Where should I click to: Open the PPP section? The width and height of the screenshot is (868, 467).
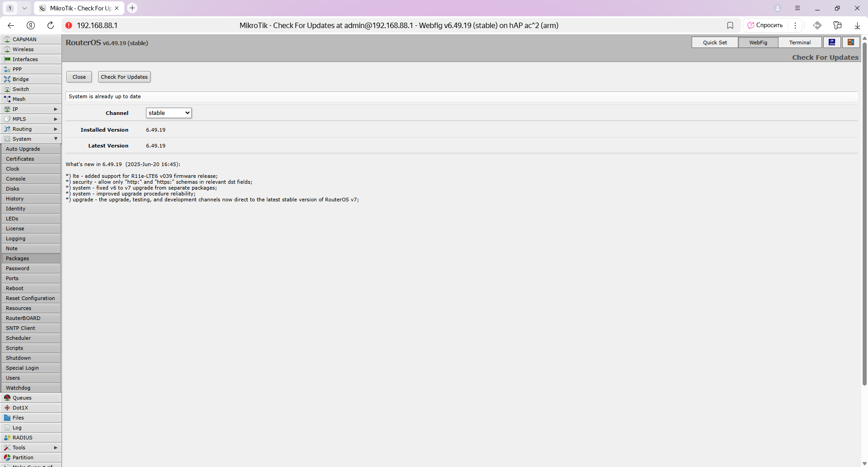[31, 69]
